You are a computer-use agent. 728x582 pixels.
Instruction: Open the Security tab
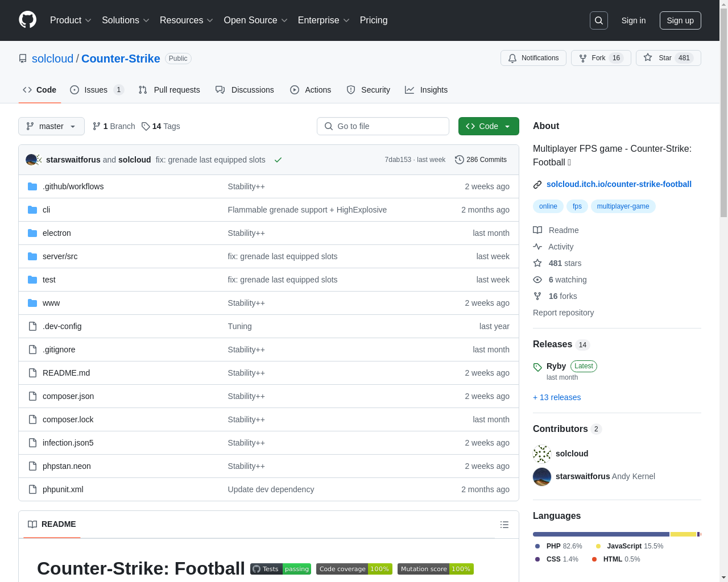coord(369,90)
